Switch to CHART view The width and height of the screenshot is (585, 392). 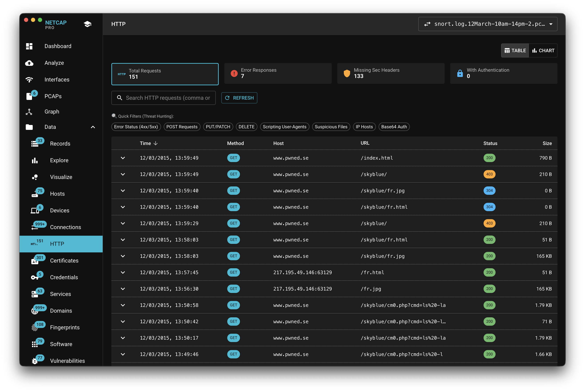[543, 50]
